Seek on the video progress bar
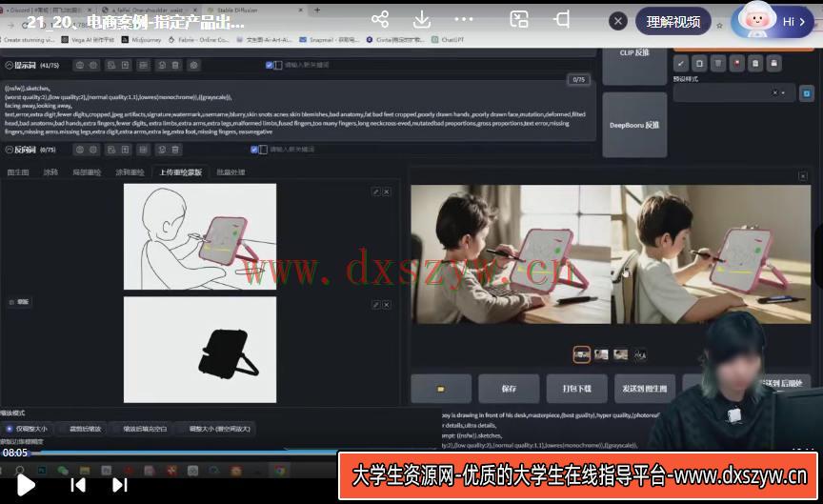 click(410, 451)
